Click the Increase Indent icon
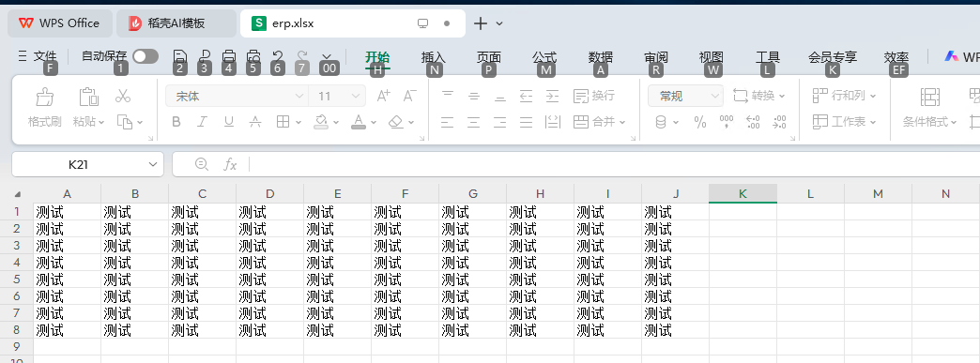This screenshot has height=363, width=980. tap(553, 96)
